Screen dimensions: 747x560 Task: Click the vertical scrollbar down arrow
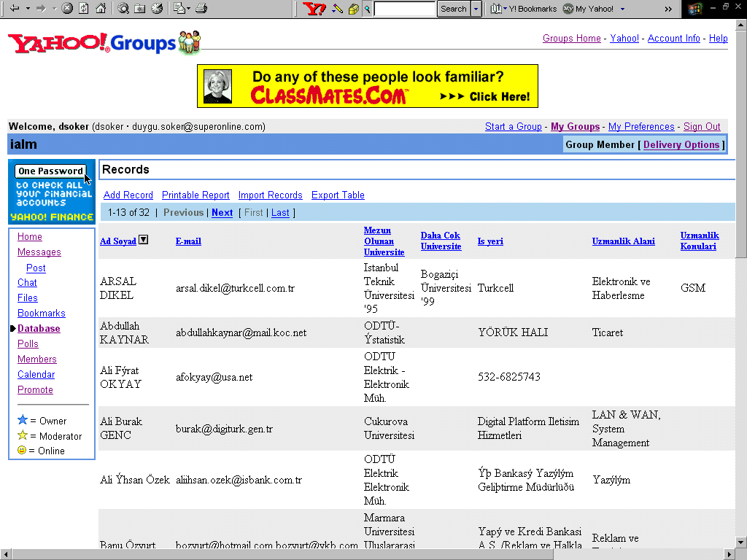(x=741, y=542)
